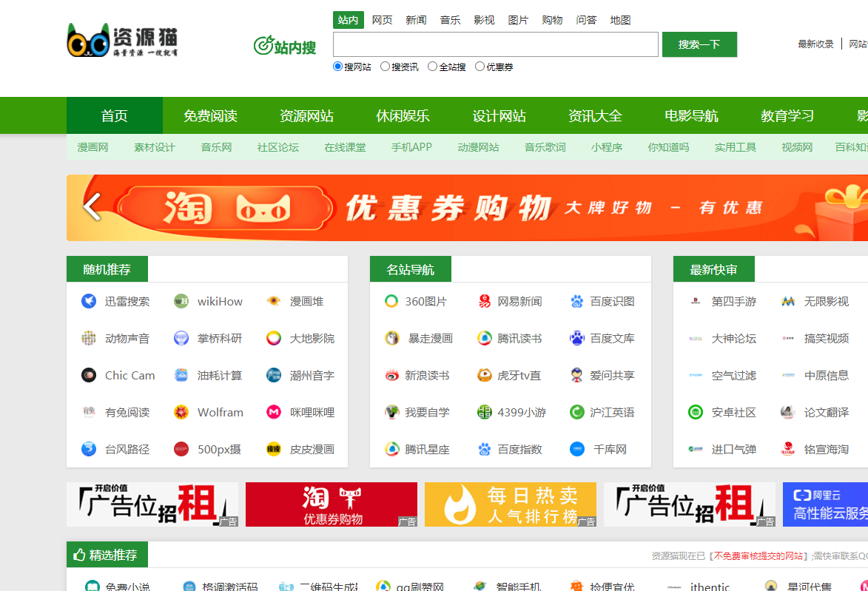Screen dimensions: 868x591
Task: Choose the 优惠券 radio button
Action: tap(480, 67)
